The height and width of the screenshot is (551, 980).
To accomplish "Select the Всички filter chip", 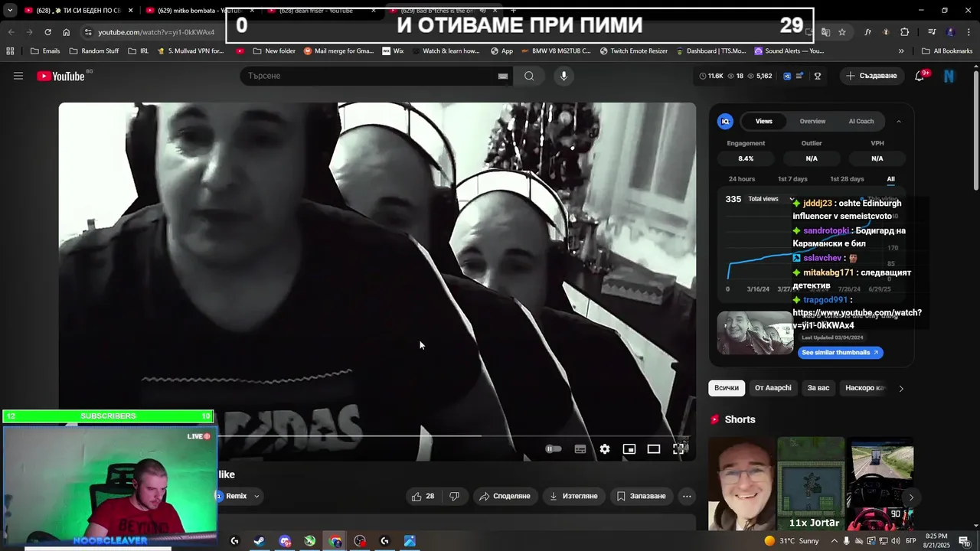I will click(727, 388).
